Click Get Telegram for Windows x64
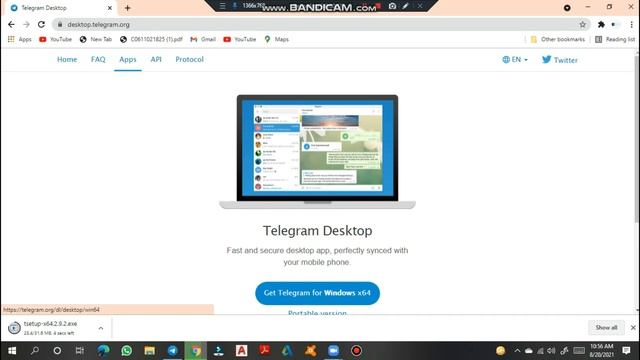 pos(318,293)
